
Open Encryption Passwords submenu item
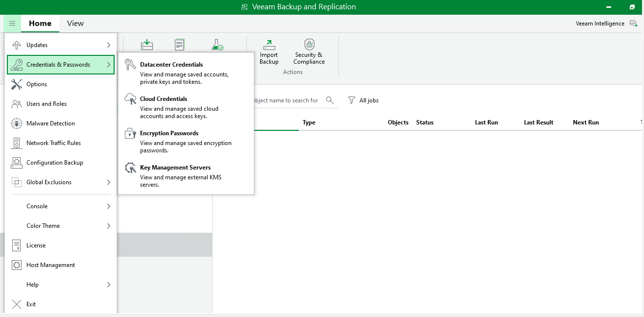click(186, 141)
